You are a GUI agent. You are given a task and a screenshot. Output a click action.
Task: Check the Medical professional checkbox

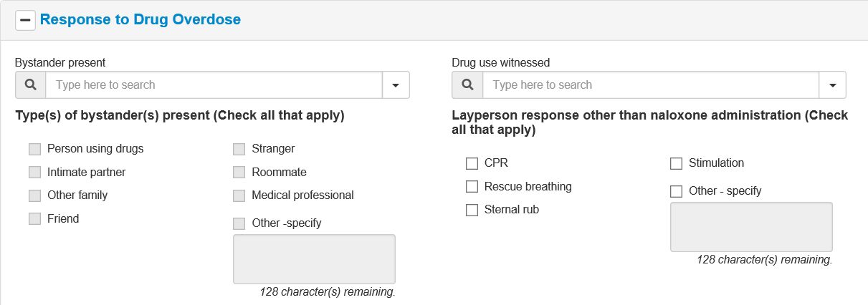239,195
